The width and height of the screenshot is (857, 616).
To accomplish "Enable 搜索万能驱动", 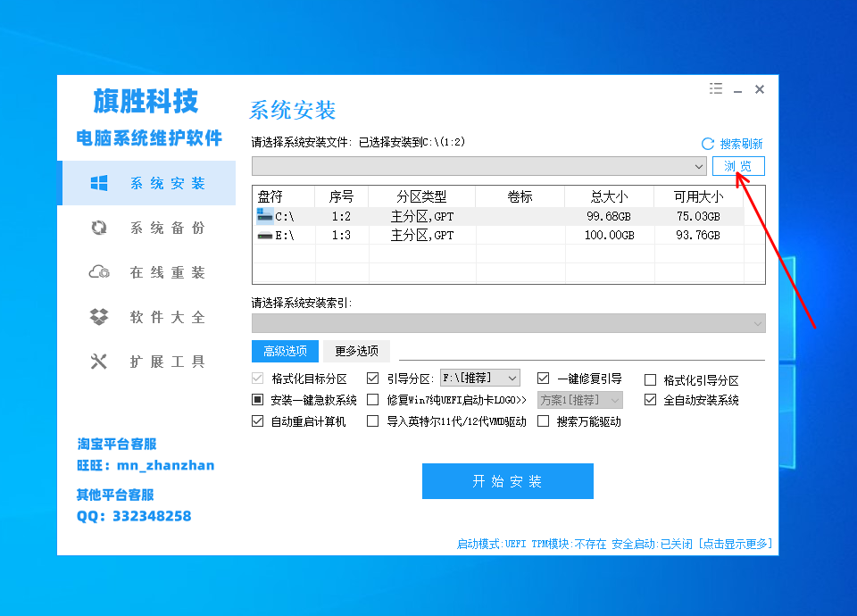I will click(543, 420).
